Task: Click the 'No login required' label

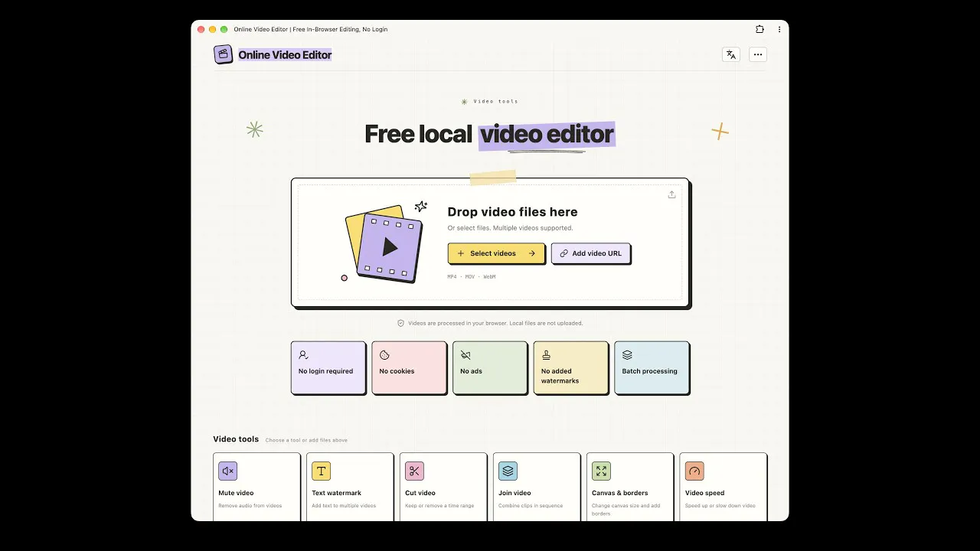Action: point(325,371)
